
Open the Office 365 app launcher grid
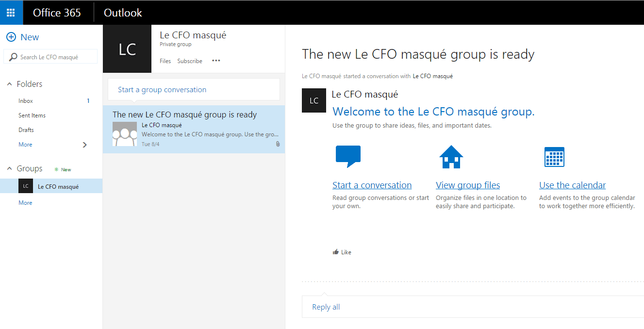[11, 13]
